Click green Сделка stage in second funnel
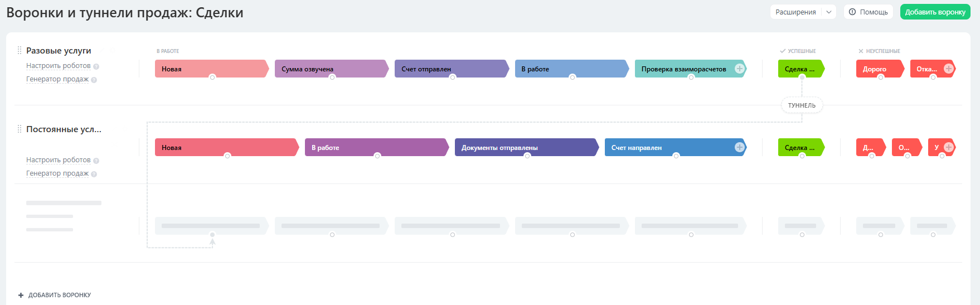The width and height of the screenshot is (980, 305). pos(799,147)
